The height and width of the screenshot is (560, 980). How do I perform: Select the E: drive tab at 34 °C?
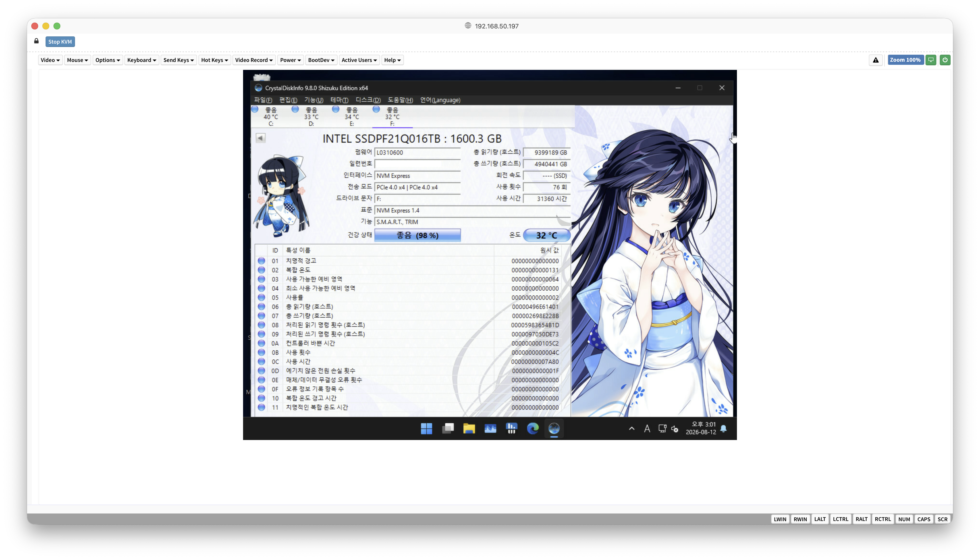(351, 117)
